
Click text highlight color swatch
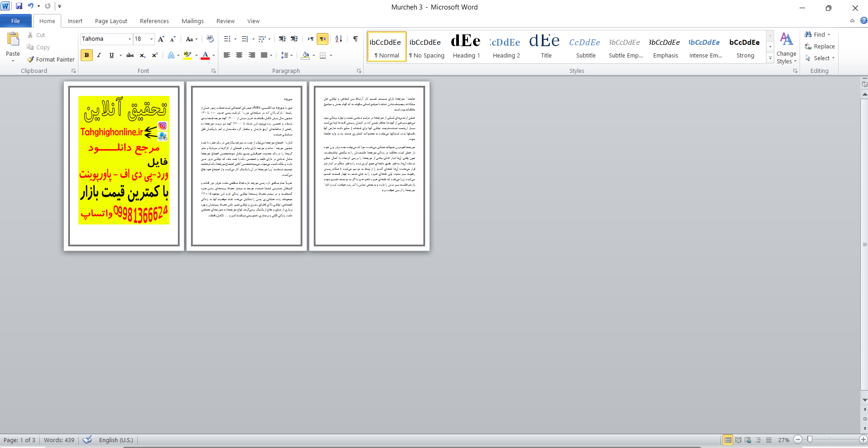coord(188,55)
